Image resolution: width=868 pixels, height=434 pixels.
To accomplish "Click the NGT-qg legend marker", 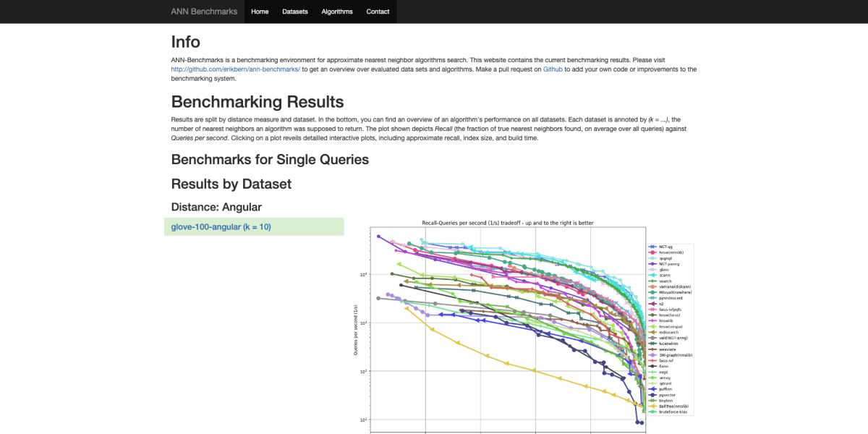I will pos(652,247).
